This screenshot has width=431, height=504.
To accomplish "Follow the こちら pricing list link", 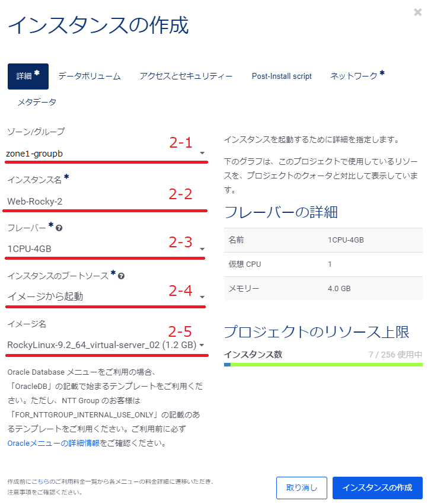I will coord(40,481).
